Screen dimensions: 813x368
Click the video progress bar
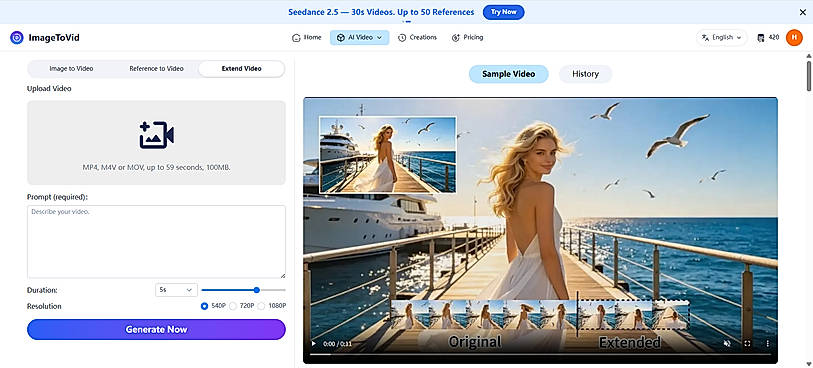coord(540,355)
